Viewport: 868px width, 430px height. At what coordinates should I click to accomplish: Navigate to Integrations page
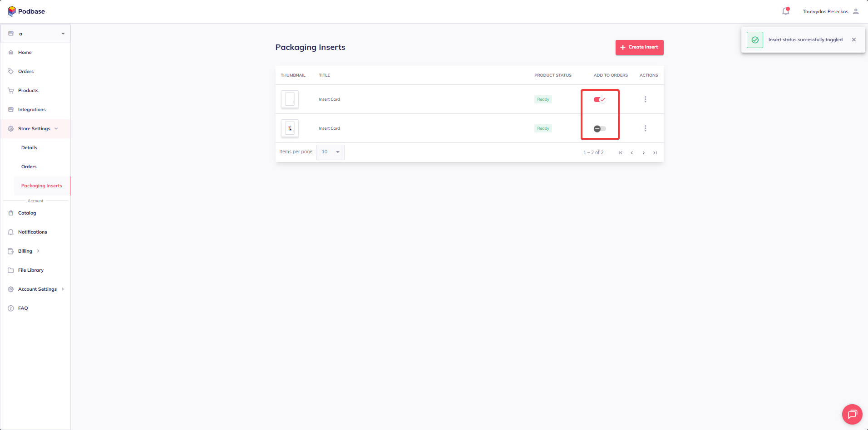(32, 110)
